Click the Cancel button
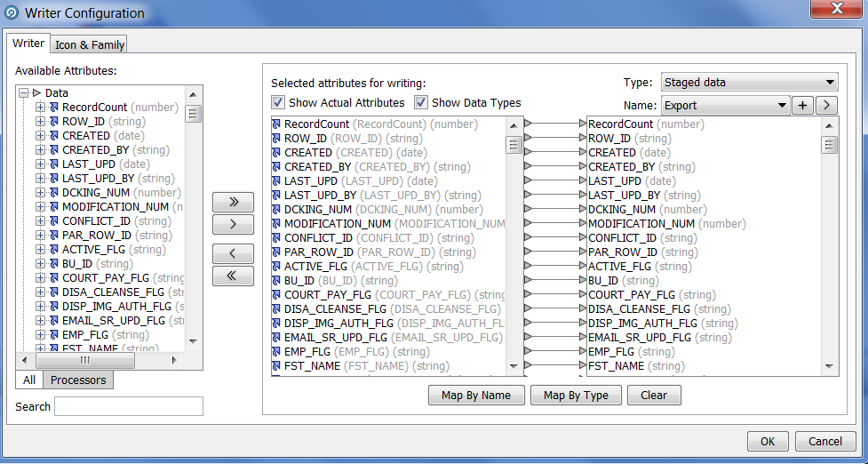 click(x=824, y=441)
